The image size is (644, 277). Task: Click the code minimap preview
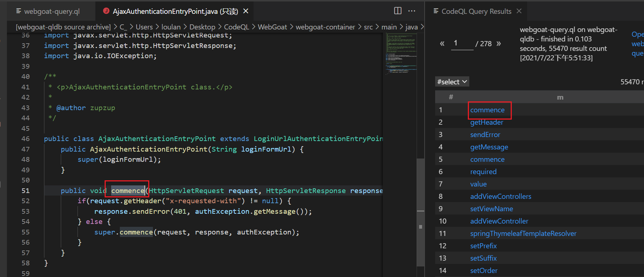tap(401, 54)
